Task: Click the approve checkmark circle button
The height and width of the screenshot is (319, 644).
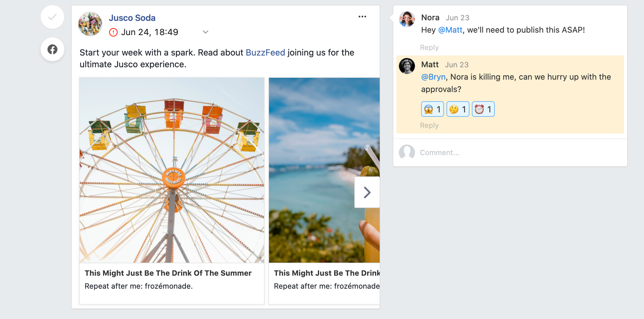Action: pos(52,17)
